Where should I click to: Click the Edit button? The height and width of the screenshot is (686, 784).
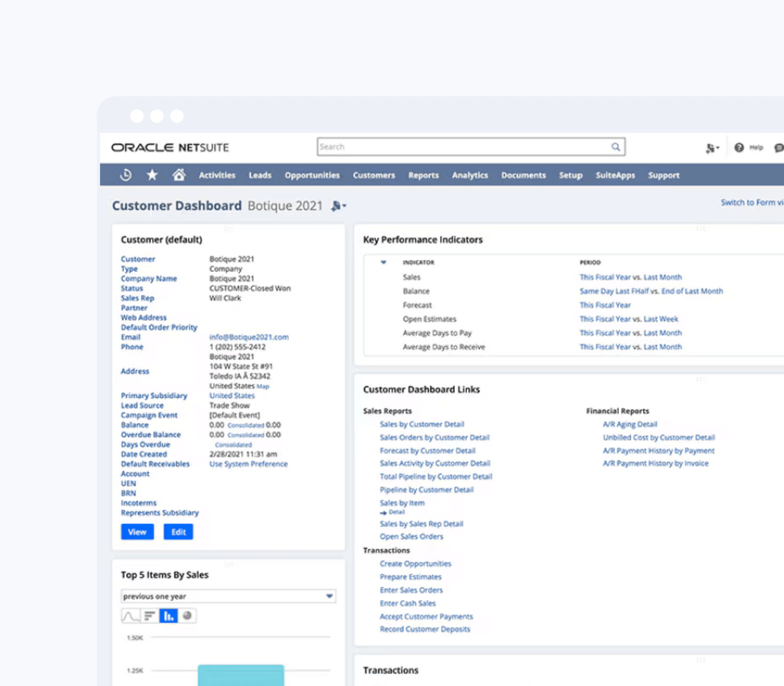click(178, 532)
